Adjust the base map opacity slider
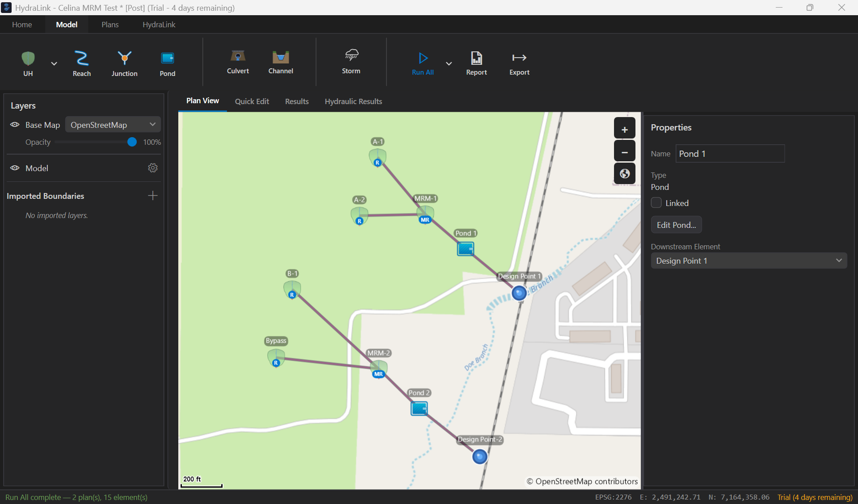This screenshot has height=504, width=858. pos(131,142)
